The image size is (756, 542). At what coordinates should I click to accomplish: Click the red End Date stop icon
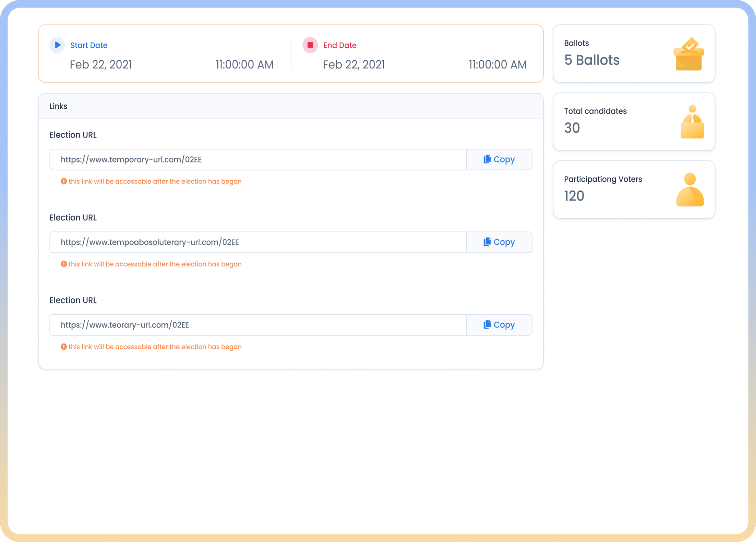click(310, 45)
